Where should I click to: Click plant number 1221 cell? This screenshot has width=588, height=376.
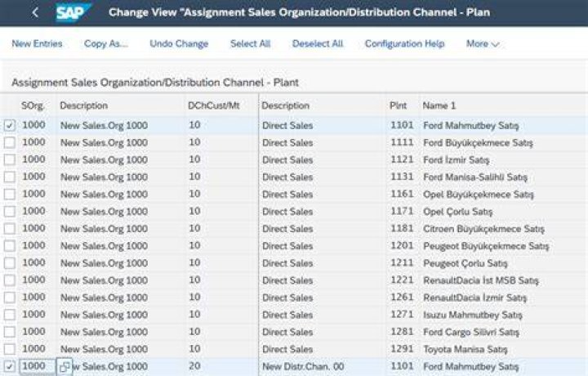[x=402, y=280]
